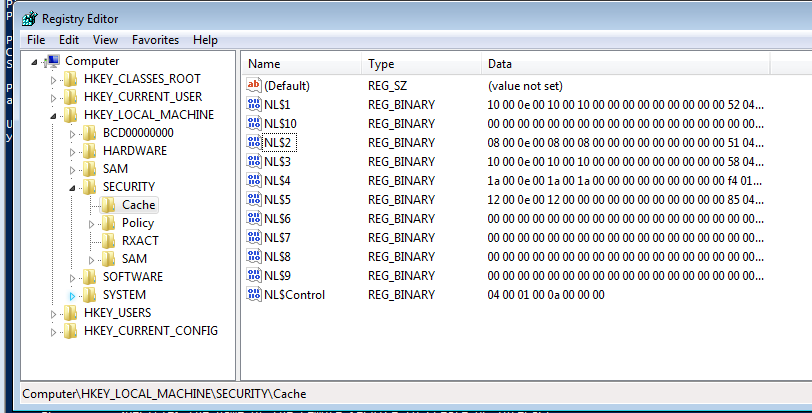
Task: Click the NL$4 binary value icon
Action: (254, 180)
